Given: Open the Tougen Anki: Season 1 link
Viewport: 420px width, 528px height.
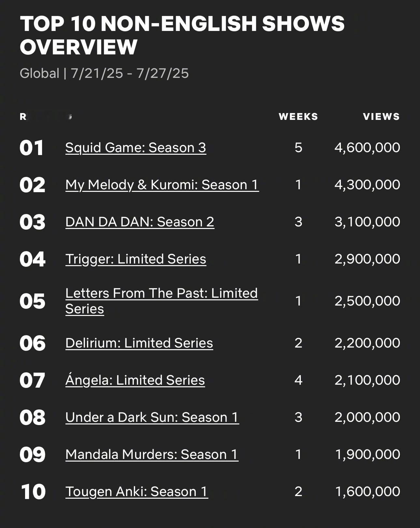Looking at the screenshot, I should (x=137, y=492).
